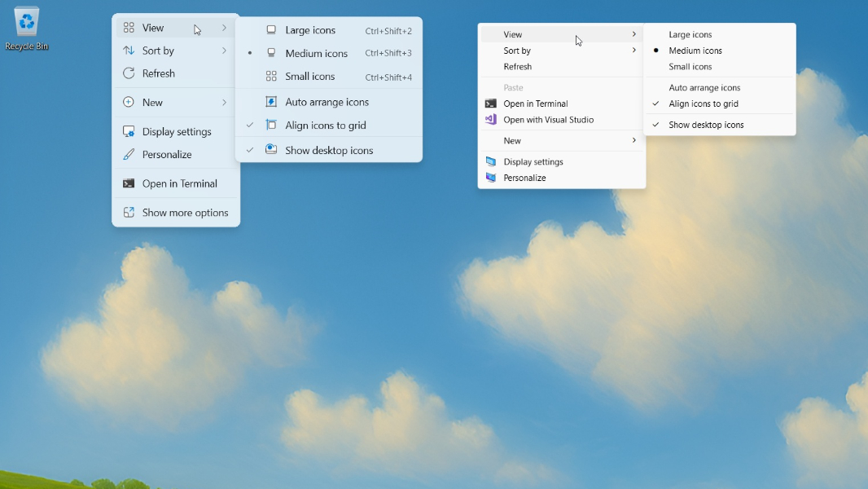Select Small icons with Ctrl+Shift+4 shortcut

click(329, 77)
